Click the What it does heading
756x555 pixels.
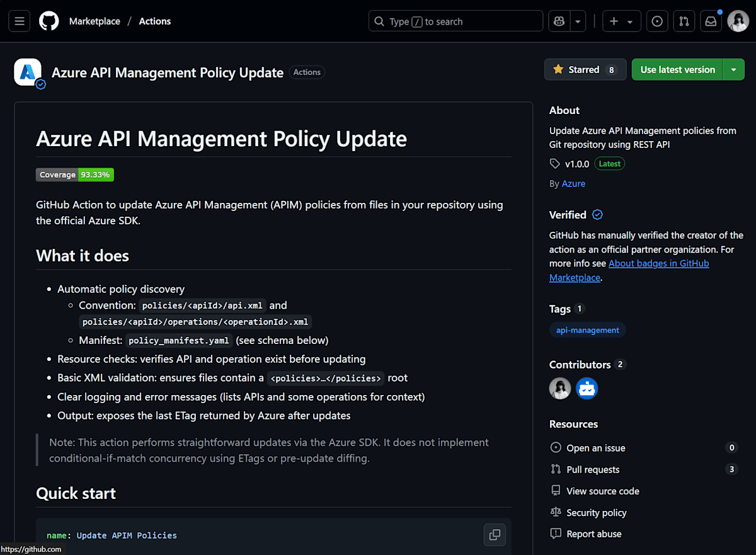(83, 256)
